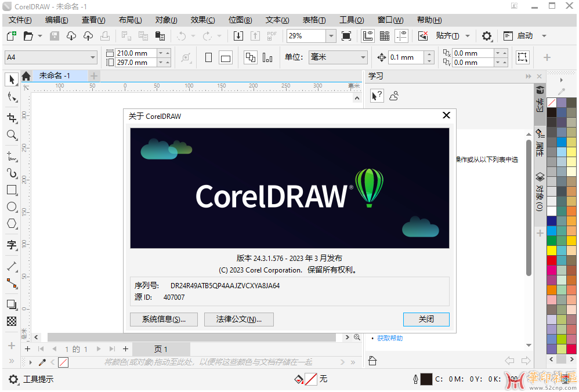Open the 编辑(E) menu
Screen dimensions: 579x392
[x=56, y=20]
